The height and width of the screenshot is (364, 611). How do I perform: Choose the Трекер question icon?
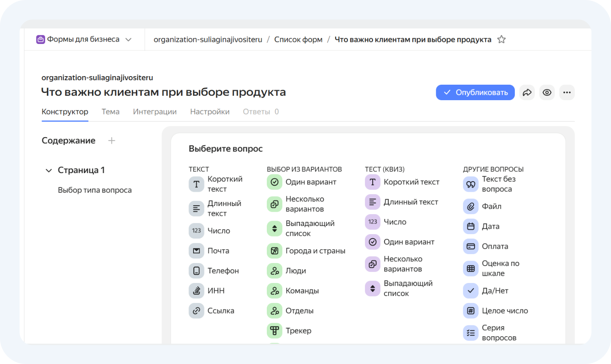(x=275, y=330)
